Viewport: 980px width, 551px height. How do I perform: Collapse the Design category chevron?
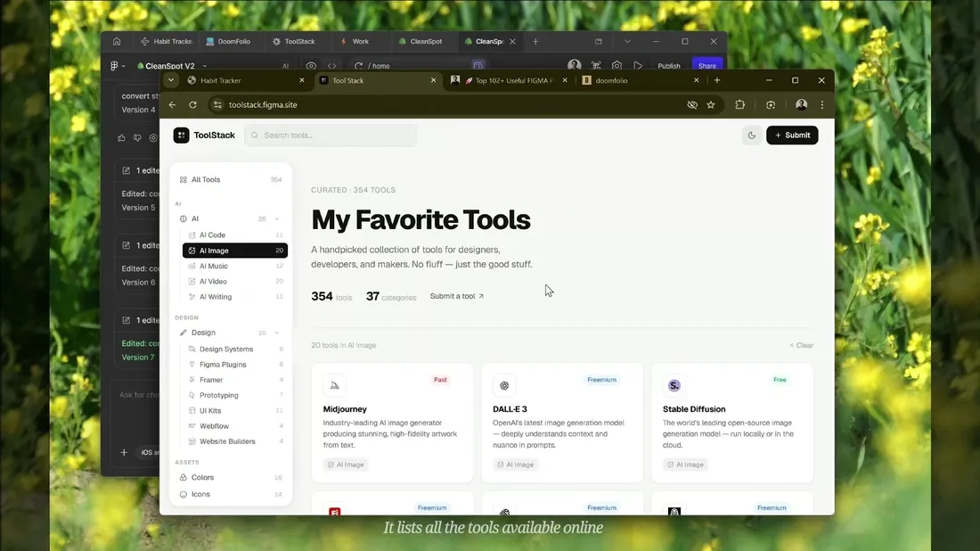277,333
